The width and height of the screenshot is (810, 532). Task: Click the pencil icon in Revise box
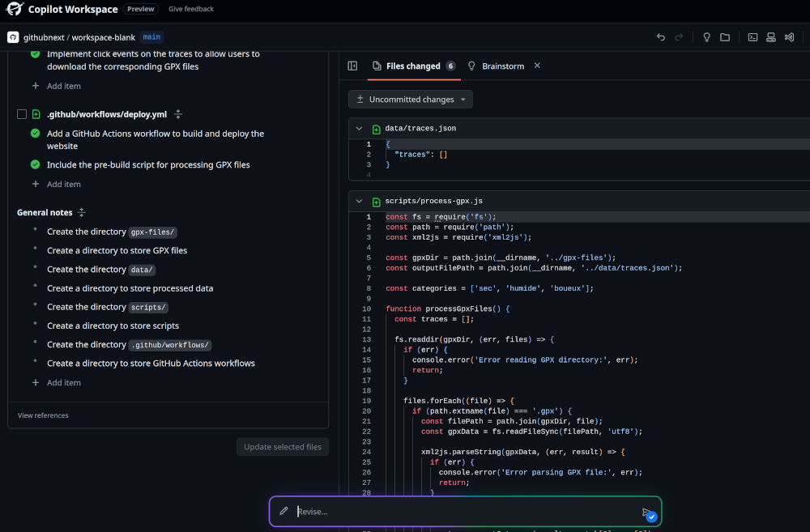pyautogui.click(x=283, y=511)
